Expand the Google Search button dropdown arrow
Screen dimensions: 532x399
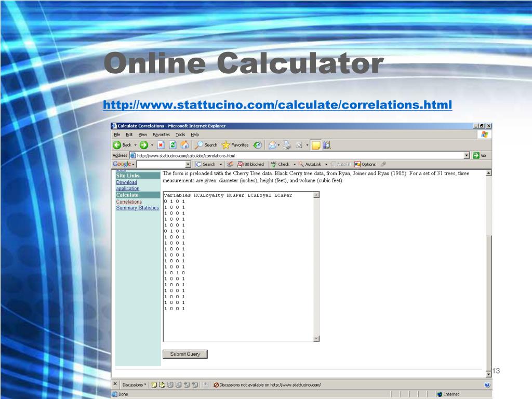coord(221,164)
